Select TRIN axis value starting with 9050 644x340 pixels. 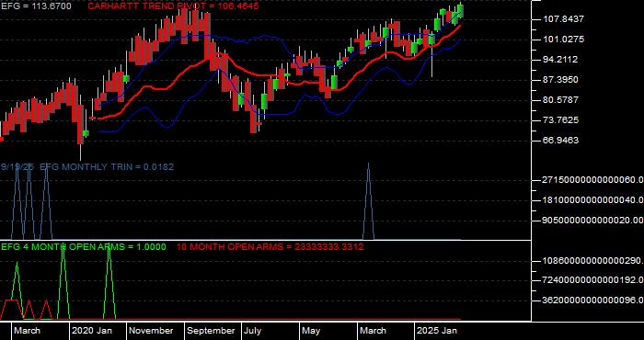point(592,221)
